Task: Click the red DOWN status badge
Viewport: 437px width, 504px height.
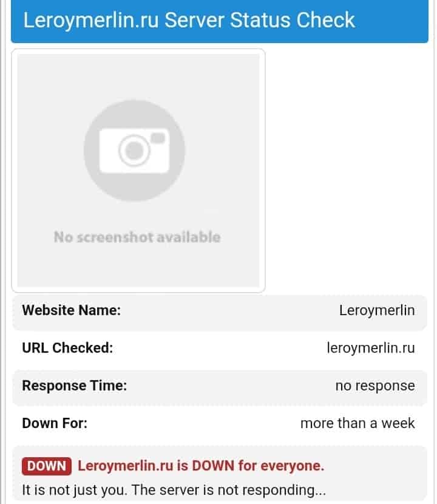Action: point(47,466)
